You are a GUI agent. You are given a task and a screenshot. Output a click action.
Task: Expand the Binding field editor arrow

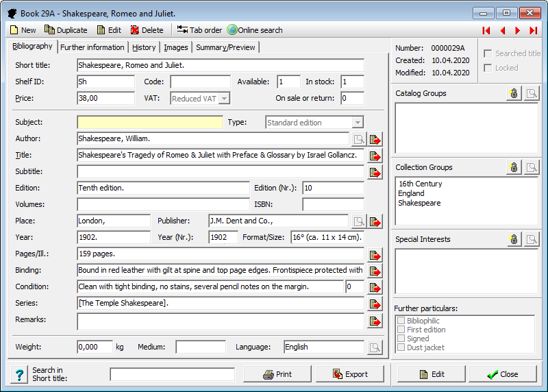(375, 271)
